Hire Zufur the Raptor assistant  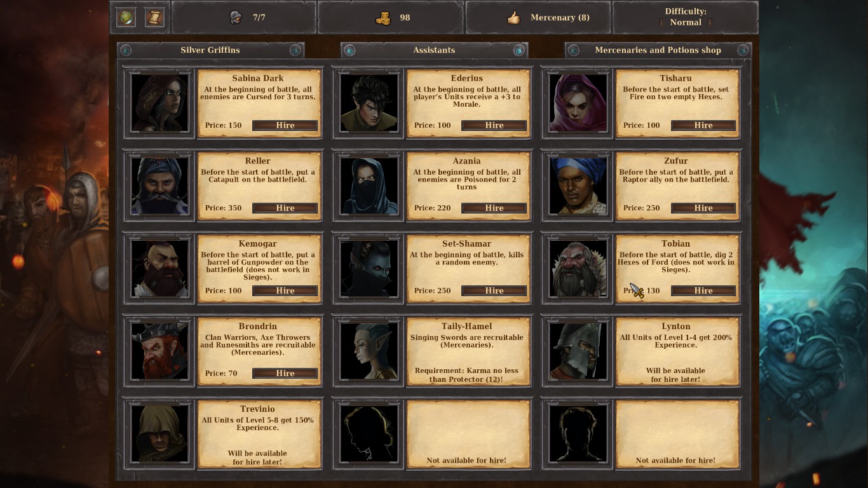(703, 208)
